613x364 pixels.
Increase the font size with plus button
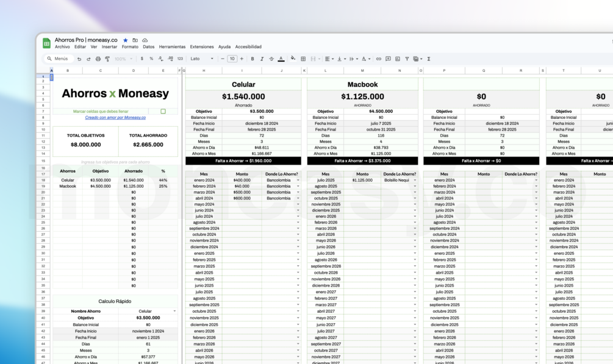click(x=242, y=59)
